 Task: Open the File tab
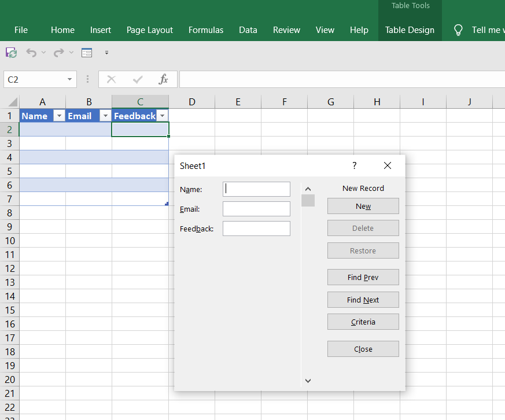21,30
